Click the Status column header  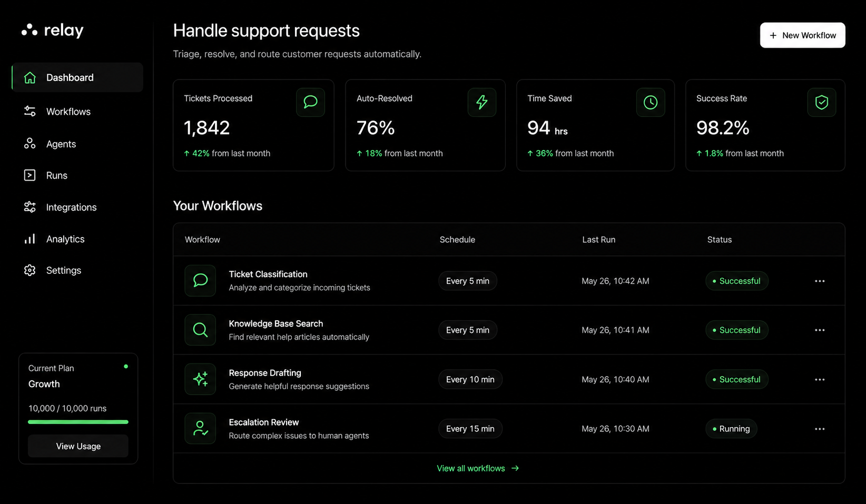[719, 240]
